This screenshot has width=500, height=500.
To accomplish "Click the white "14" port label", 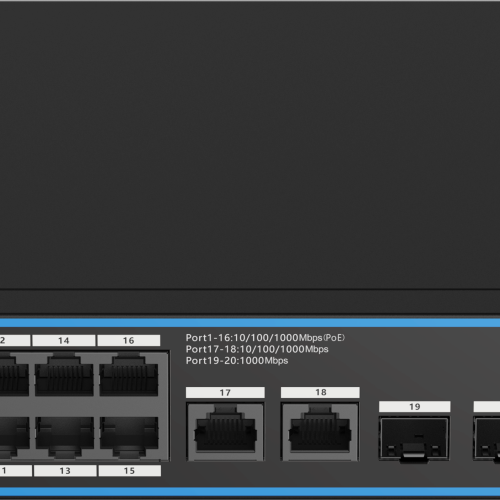I will 64,340.
